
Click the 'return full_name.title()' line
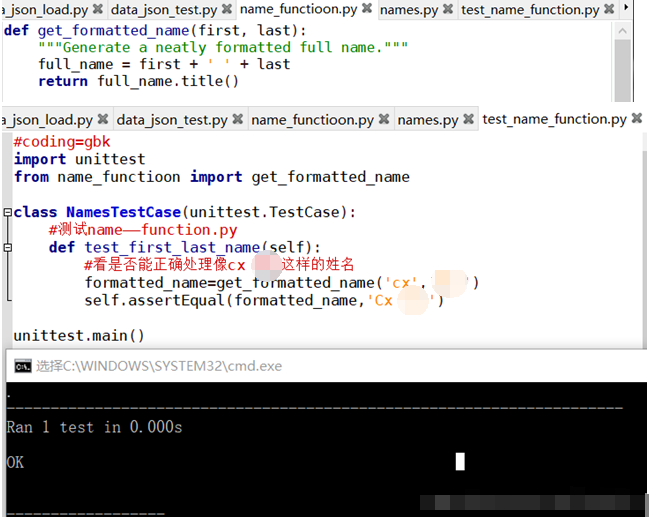(138, 81)
